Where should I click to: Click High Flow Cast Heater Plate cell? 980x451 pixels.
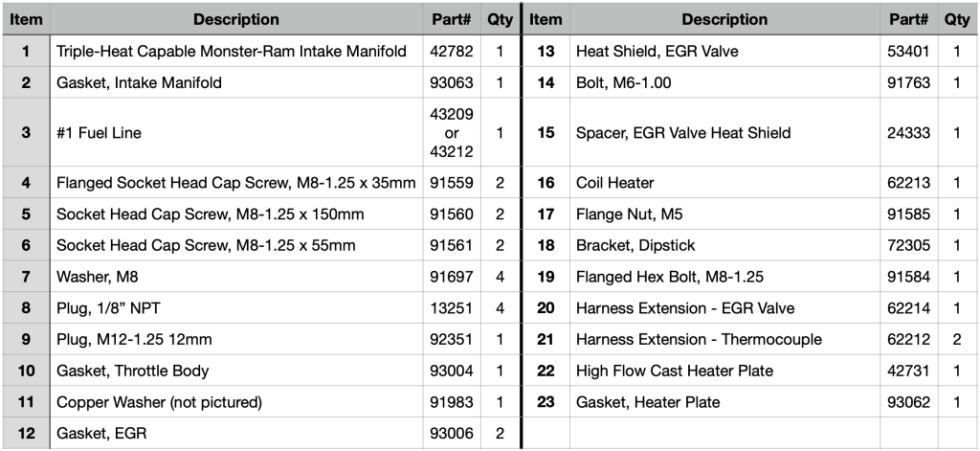point(724,371)
